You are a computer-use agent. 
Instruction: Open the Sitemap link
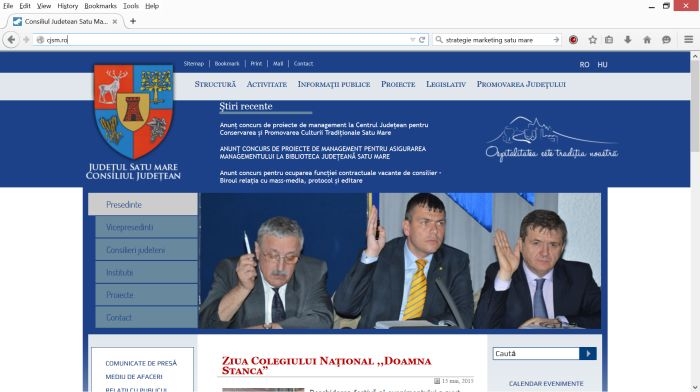click(x=194, y=63)
